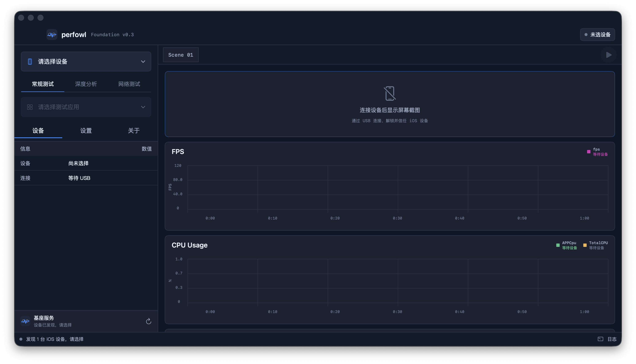The image size is (636, 364).
Task: Click the FPS chart title
Action: [x=178, y=152]
